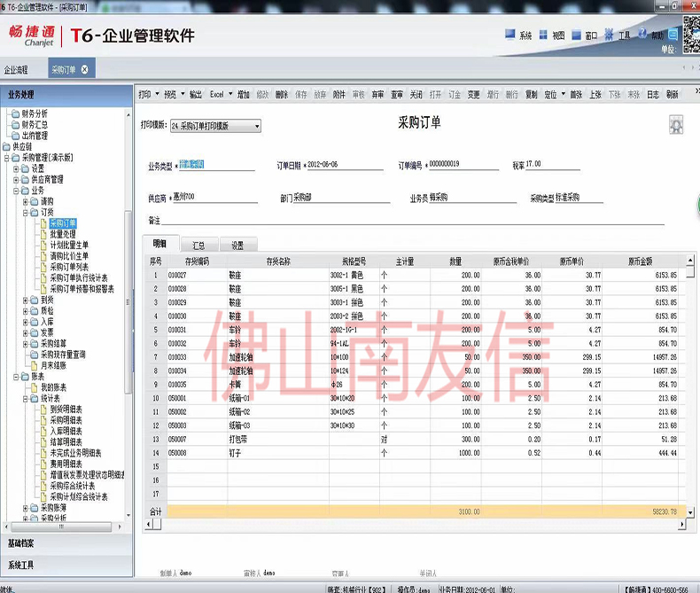Click the 备注 input line

click(x=413, y=221)
